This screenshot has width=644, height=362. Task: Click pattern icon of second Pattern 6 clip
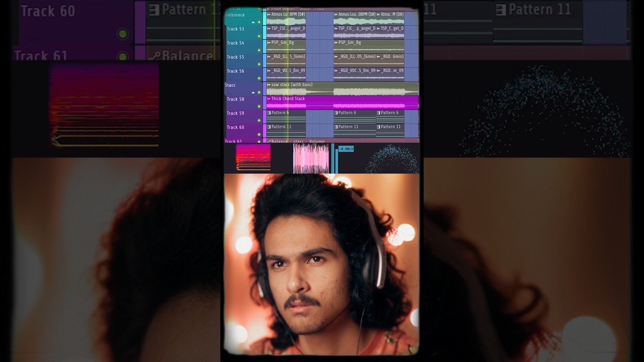coord(336,113)
